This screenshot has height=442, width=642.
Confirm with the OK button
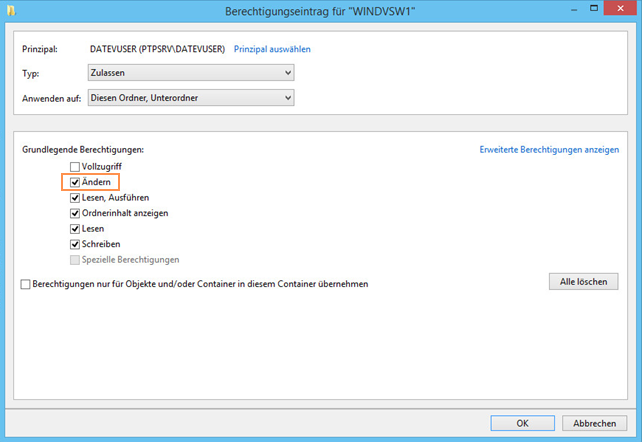(522, 423)
